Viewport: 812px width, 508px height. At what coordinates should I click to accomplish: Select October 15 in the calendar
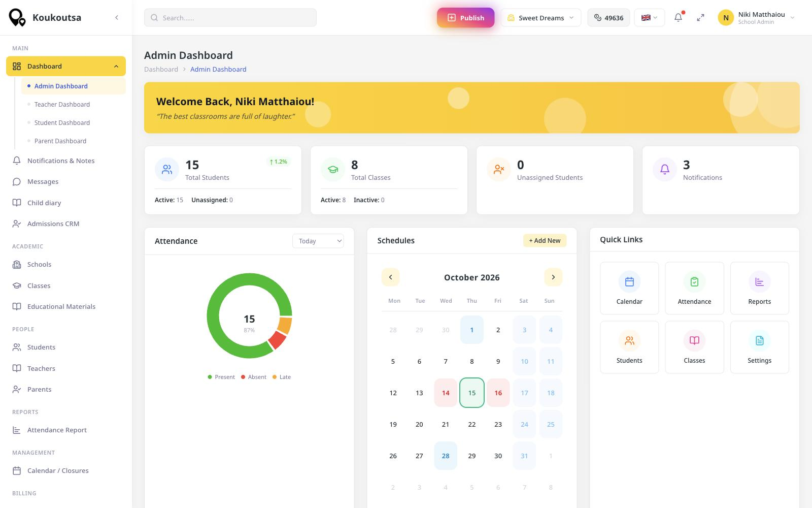472,393
